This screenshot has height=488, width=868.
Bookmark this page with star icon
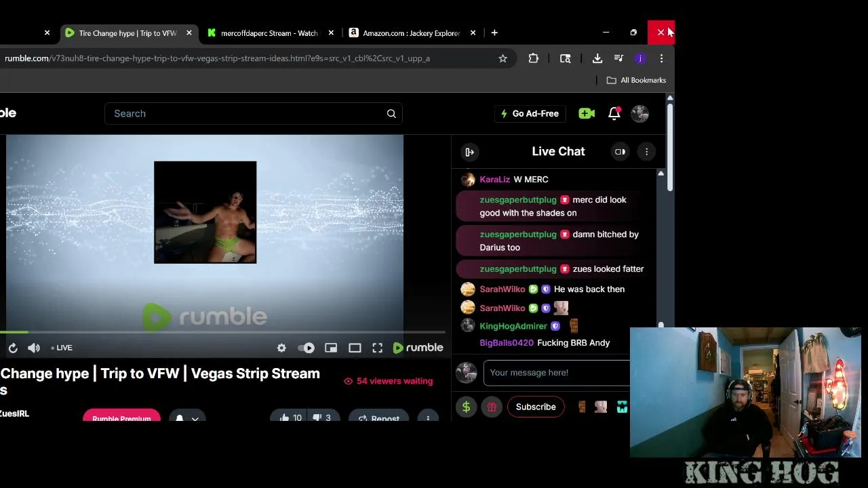pyautogui.click(x=502, y=58)
